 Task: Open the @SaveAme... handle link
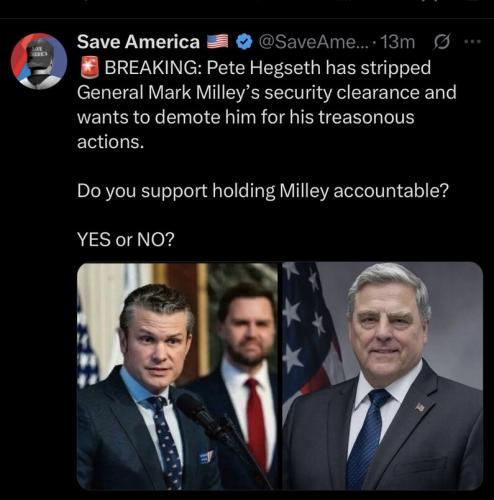click(314, 42)
